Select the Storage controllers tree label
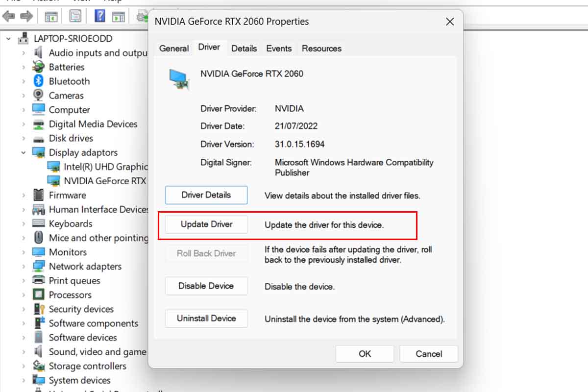The width and height of the screenshot is (588, 392). coord(87,366)
